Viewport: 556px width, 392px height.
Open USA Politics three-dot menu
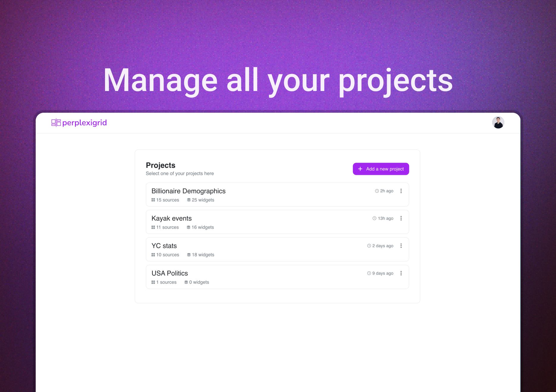(x=401, y=273)
